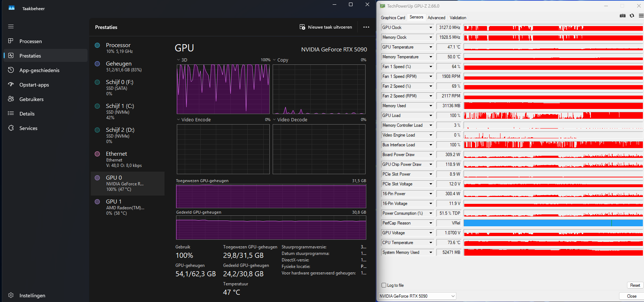Screen dimensions: 644x302
Task: Click the Processor circle indicator icon
Action: coord(97,45)
